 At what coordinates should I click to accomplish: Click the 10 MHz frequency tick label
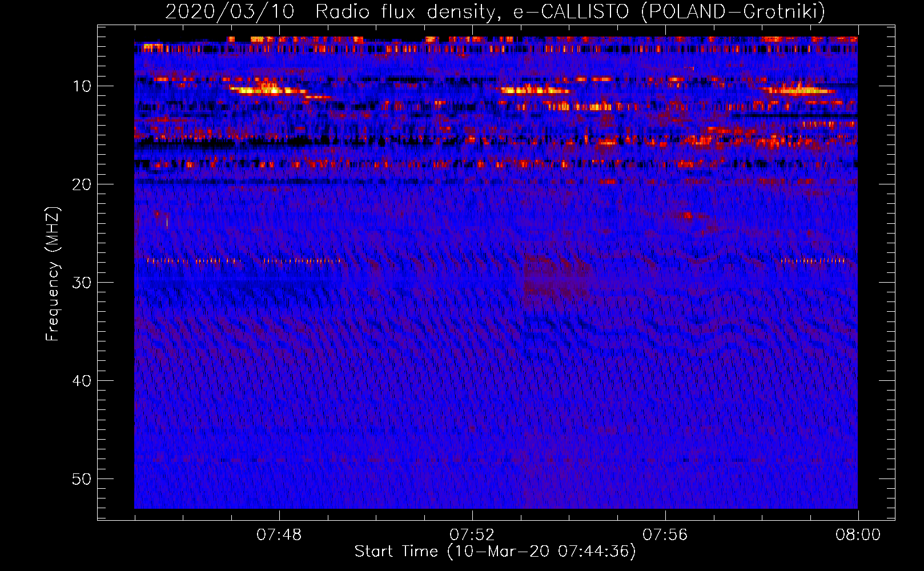pos(82,86)
